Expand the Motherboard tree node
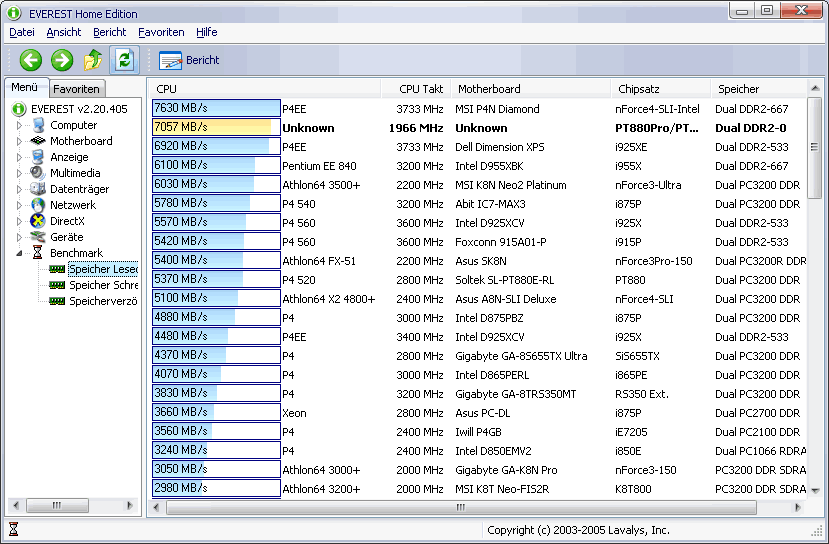Screen dimensions: 829x544 coord(19,141)
